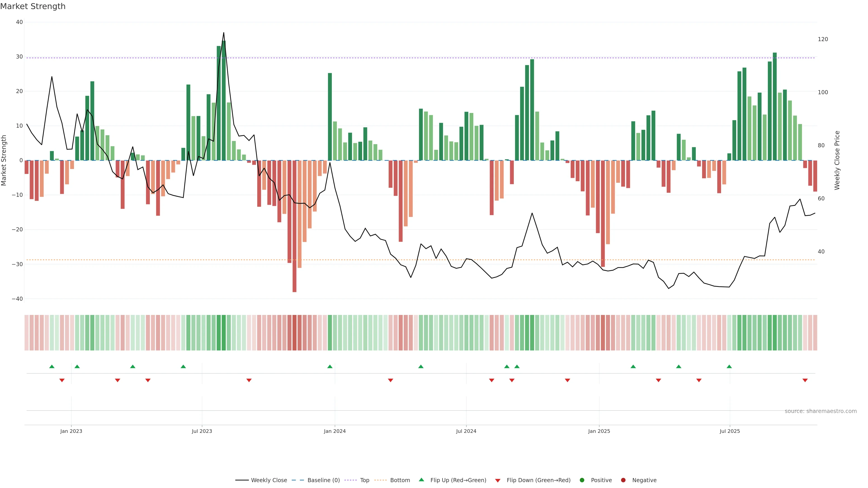Click the source: sharemaestro.com text
Image resolution: width=868 pixels, height=488 pixels.
tap(821, 411)
